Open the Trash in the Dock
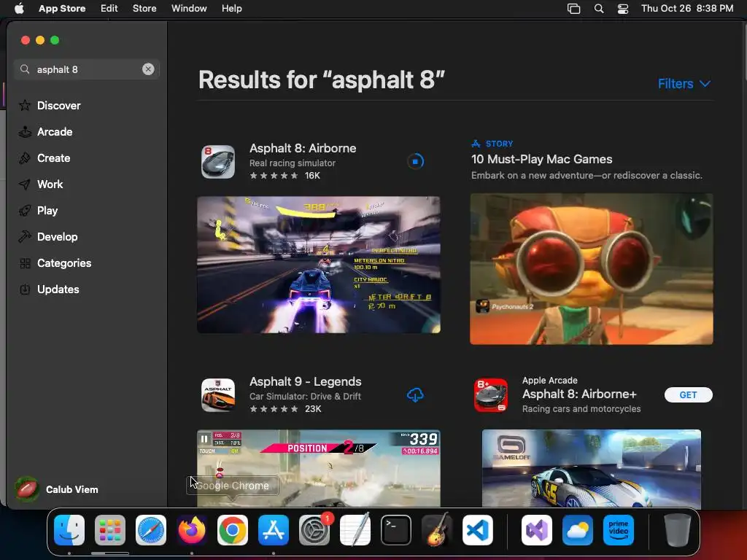The width and height of the screenshot is (747, 560). point(678,530)
